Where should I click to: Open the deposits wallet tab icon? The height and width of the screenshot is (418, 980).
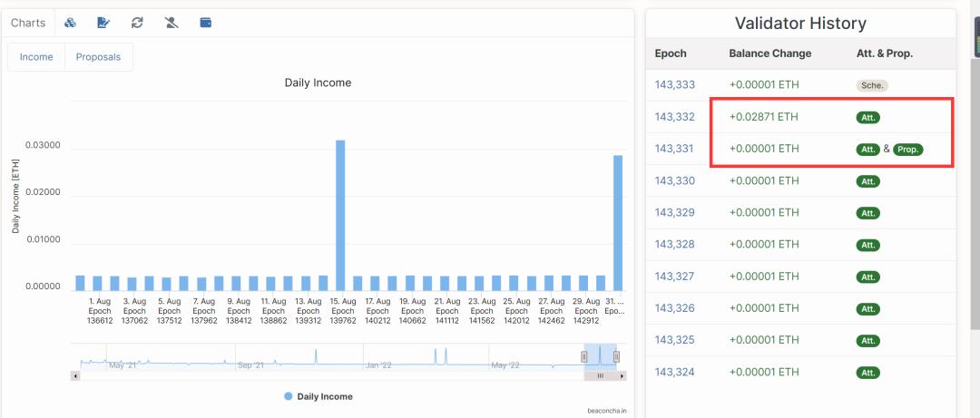pos(205,23)
